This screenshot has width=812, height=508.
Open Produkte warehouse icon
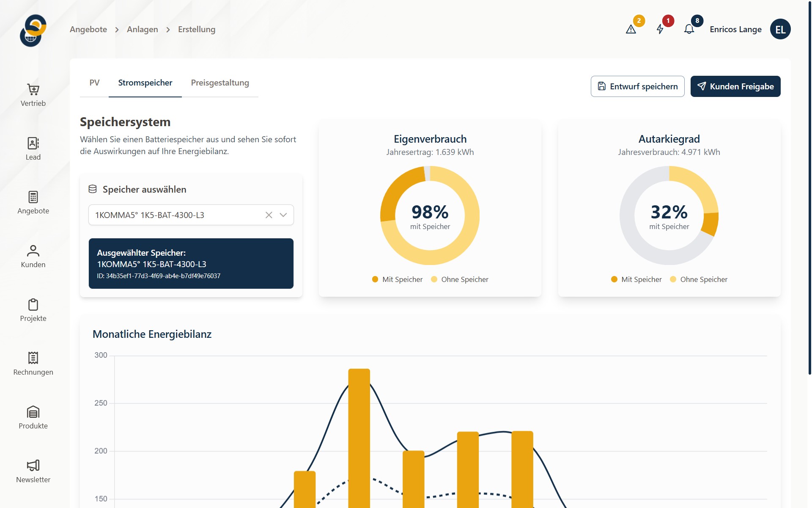click(33, 412)
